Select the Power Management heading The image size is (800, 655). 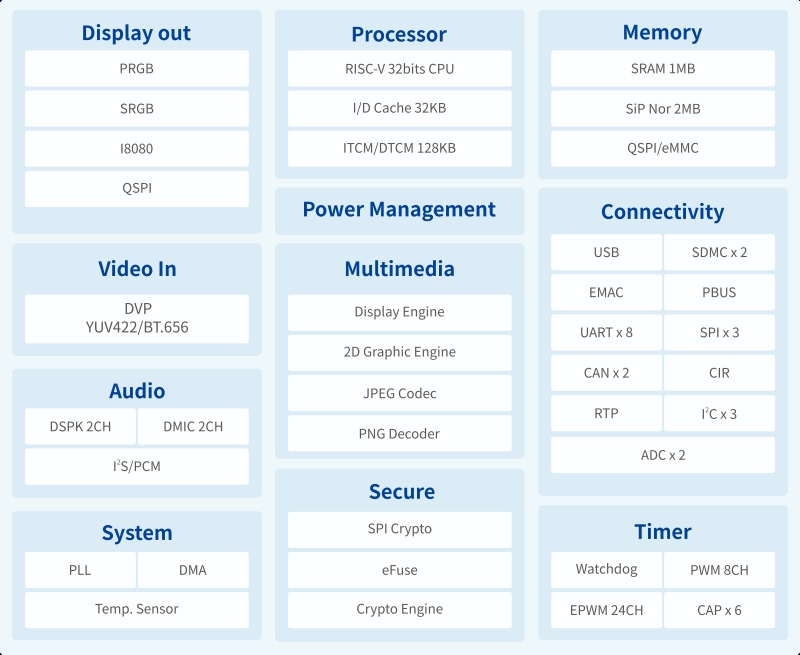click(x=399, y=210)
